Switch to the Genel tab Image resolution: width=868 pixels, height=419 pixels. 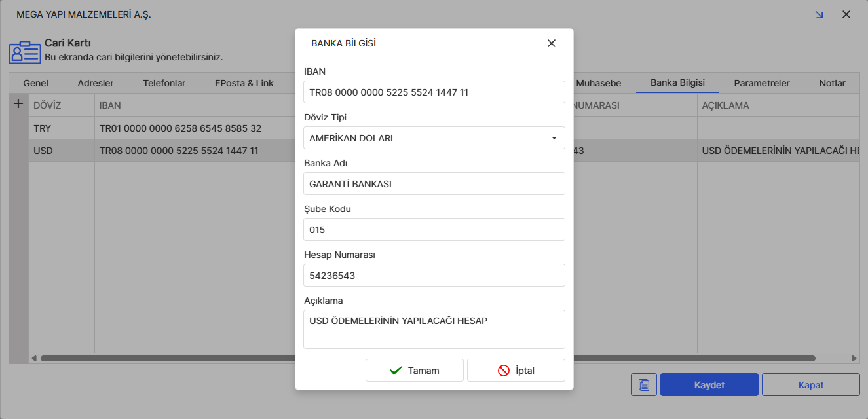pos(36,83)
